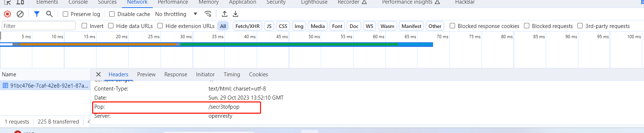Screen dimensions: 644x133
Task: Open the network search magnifier
Action: [49, 14]
